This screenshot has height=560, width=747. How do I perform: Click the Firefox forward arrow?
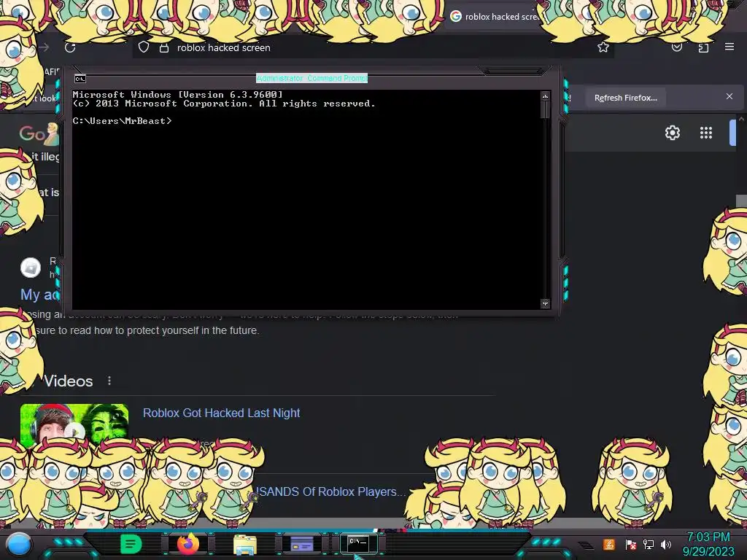[x=44, y=47]
